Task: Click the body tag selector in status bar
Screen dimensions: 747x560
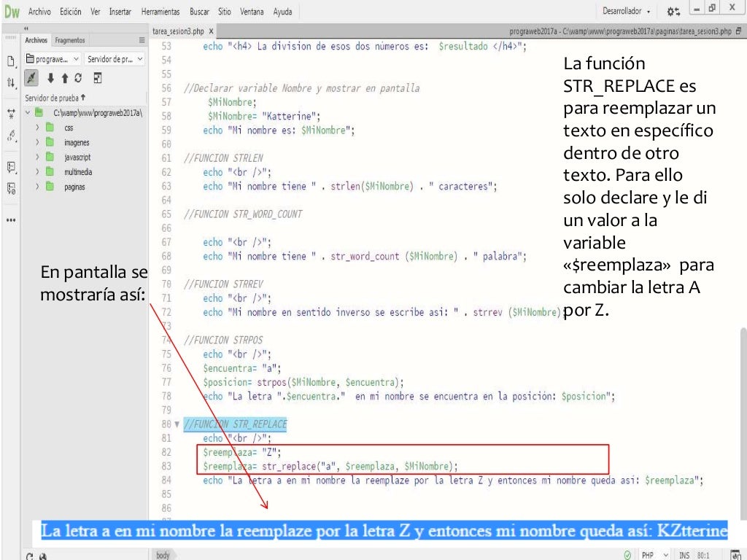Action: 163,555
